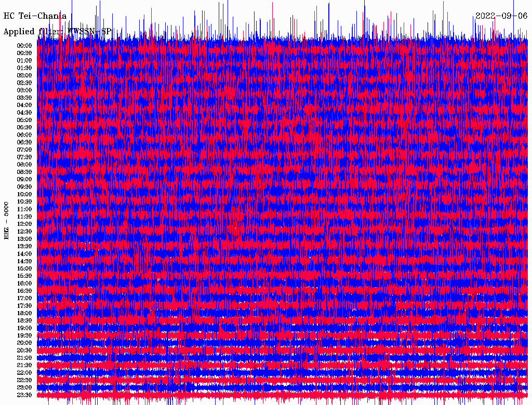
Task: Select the 21:30 time row label
Action: click(24, 366)
